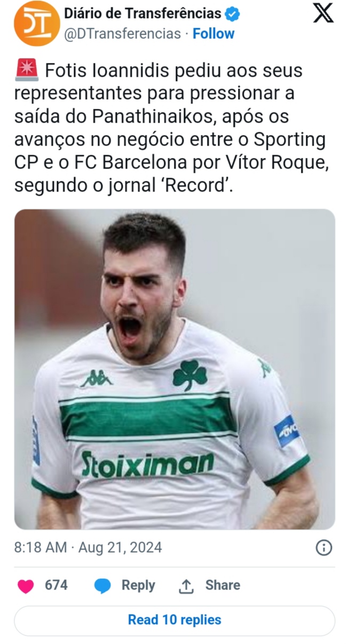
Task: Click the blue verified badge
Action: point(232,14)
